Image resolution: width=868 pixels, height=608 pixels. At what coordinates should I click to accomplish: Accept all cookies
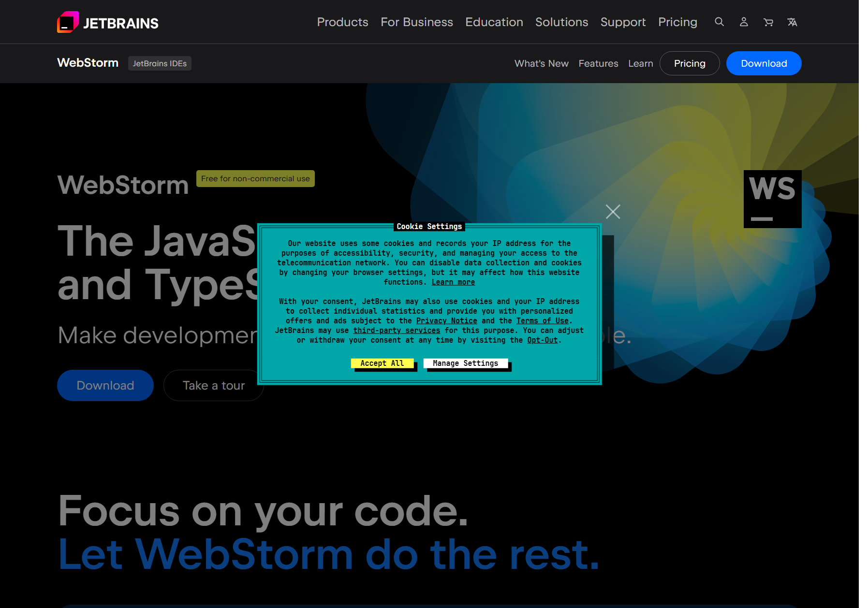coord(382,363)
